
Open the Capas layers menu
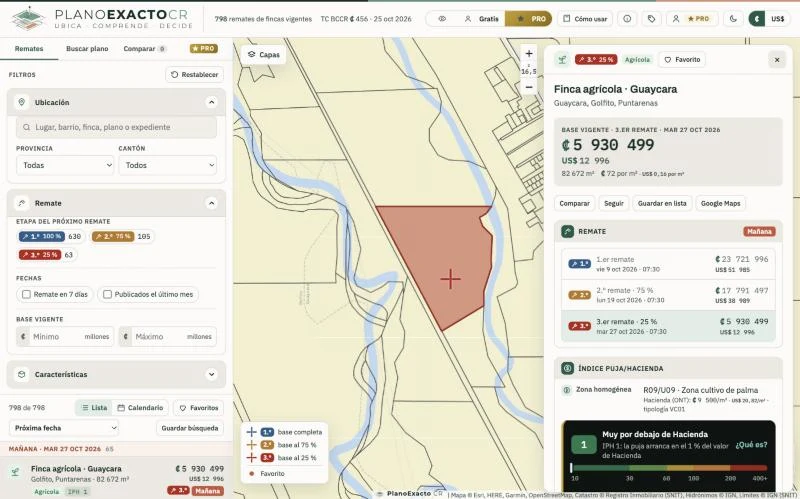(264, 55)
